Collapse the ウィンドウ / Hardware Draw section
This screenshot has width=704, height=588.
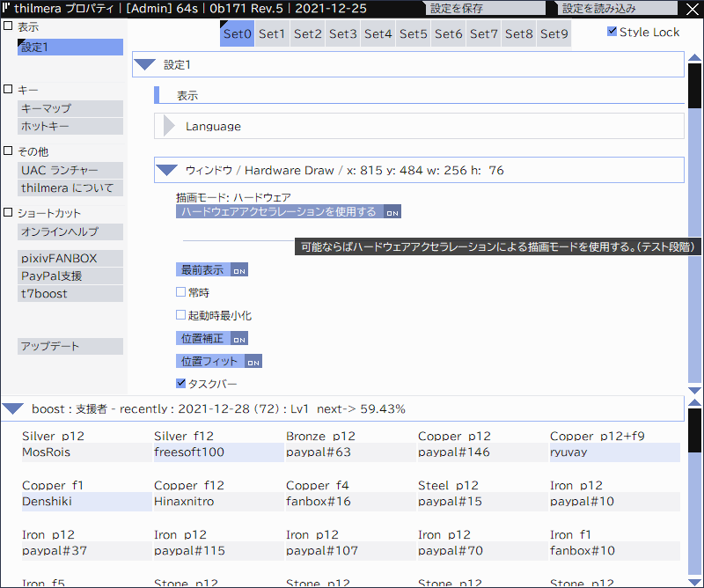[166, 170]
